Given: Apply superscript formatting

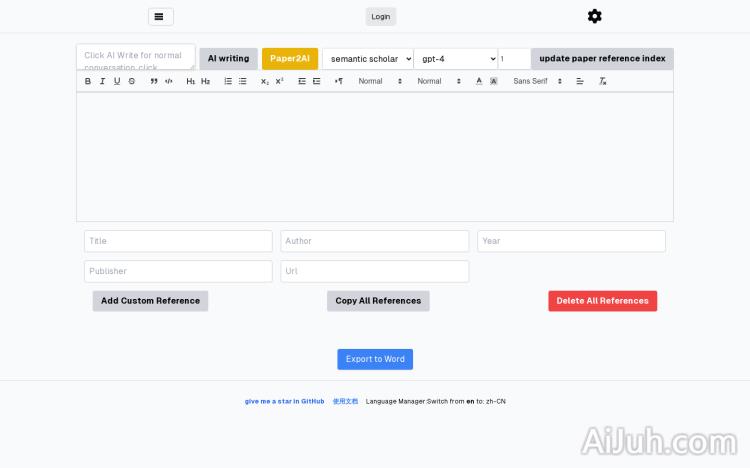Looking at the screenshot, I should coord(280,81).
